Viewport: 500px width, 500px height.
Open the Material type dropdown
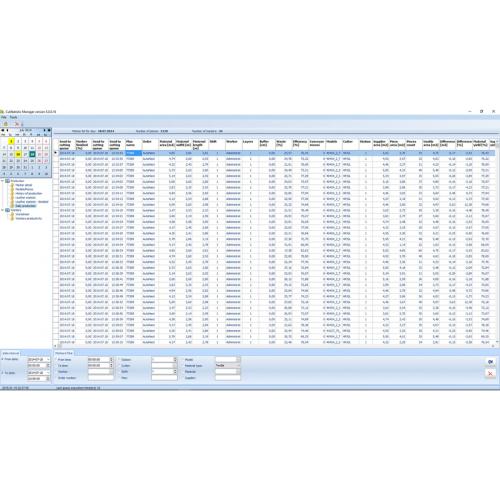pyautogui.click(x=227, y=366)
